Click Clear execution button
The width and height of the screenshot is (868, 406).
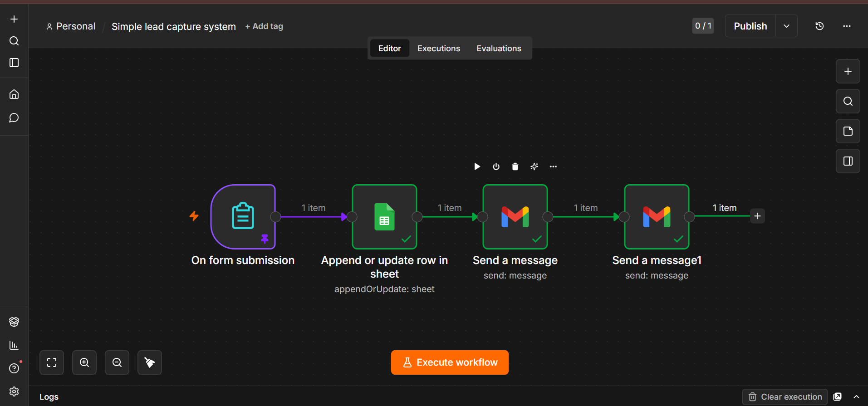coord(785,397)
